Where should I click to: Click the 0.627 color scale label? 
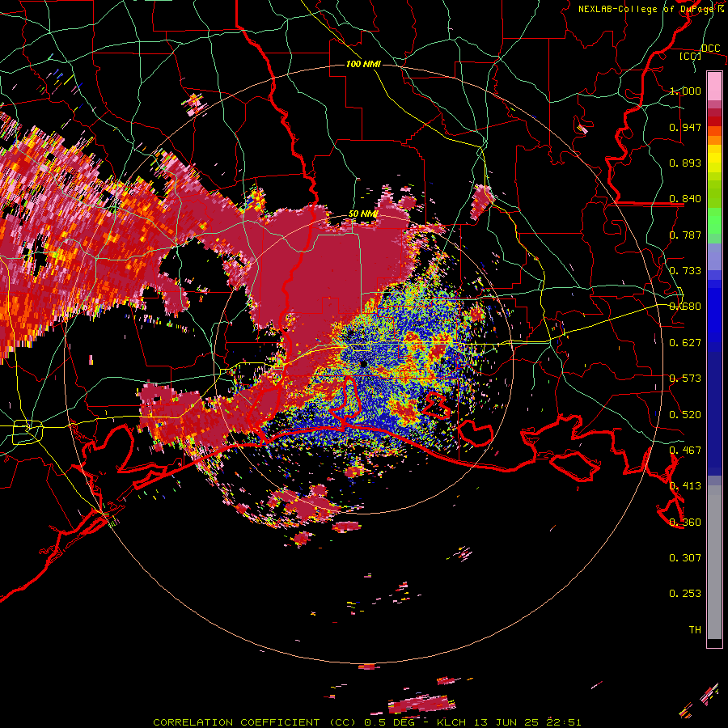click(x=685, y=343)
